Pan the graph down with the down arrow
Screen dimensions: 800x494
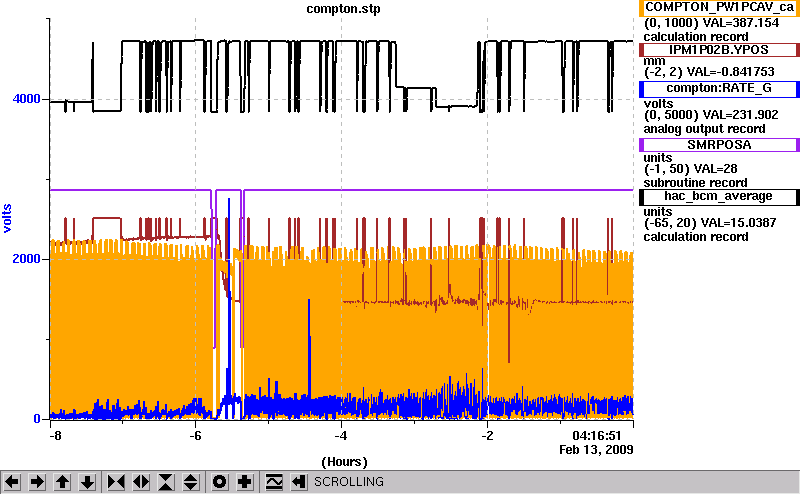point(88,482)
